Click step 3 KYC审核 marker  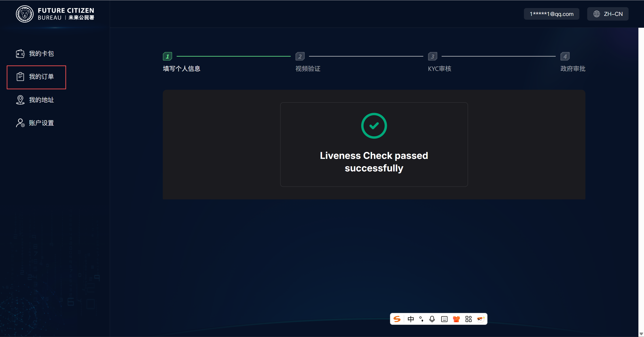[x=432, y=56]
